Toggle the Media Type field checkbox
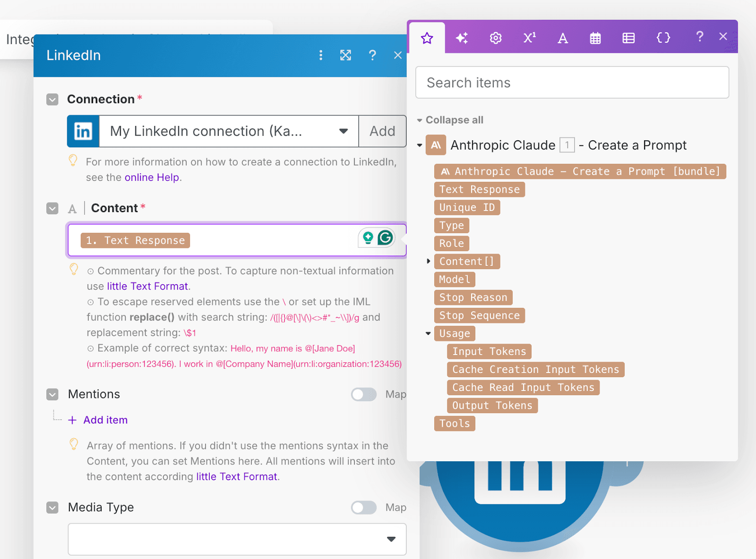 [x=52, y=508]
